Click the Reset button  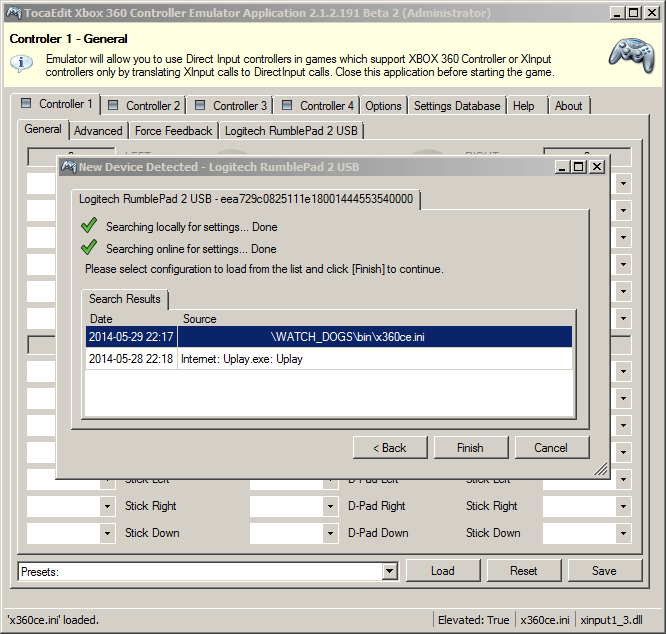coord(524,571)
